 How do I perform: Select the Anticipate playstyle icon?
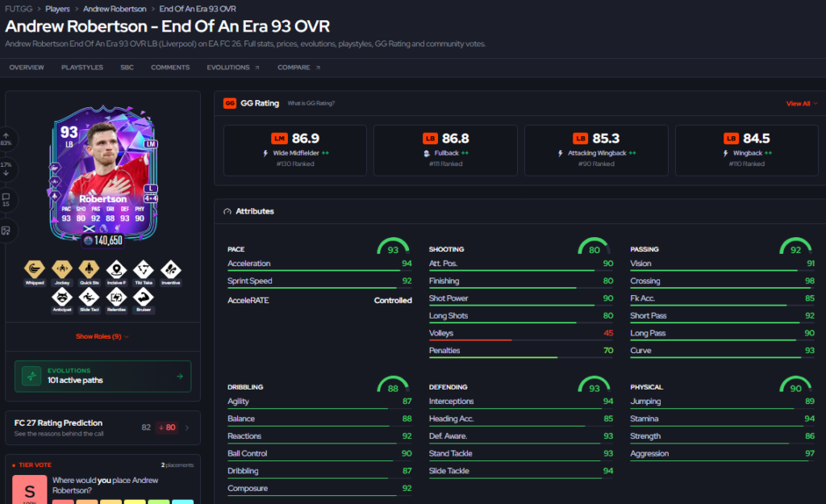point(62,297)
